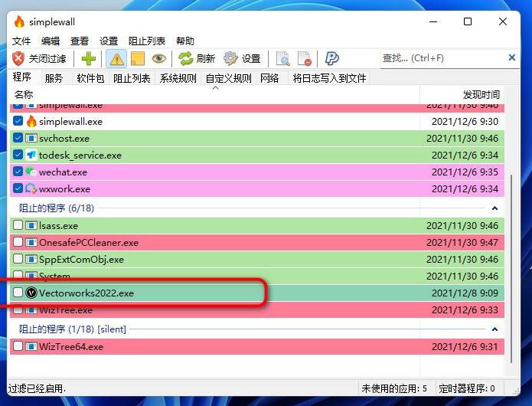532x406 pixels.
Task: Open the 阻止列表 menu in menu bar
Action: [x=146, y=41]
